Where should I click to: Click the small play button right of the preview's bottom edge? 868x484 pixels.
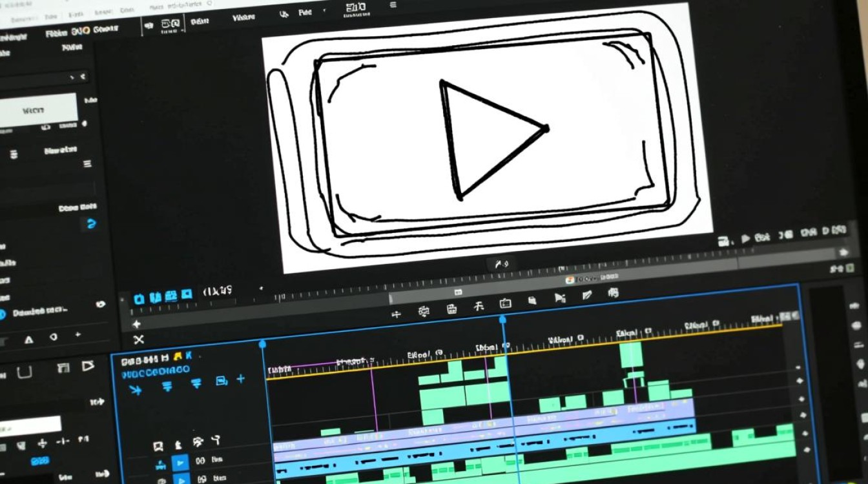click(746, 238)
